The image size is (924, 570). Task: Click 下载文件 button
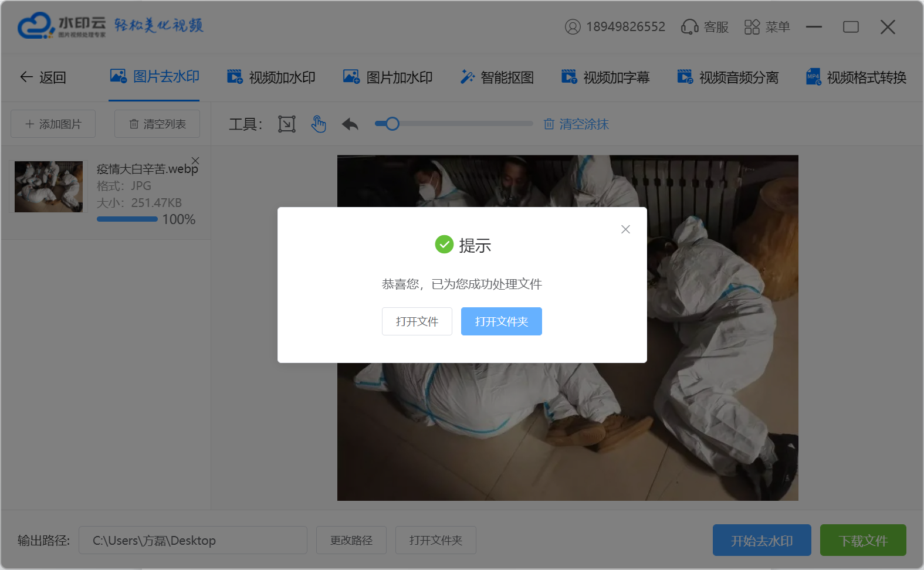[x=863, y=540]
